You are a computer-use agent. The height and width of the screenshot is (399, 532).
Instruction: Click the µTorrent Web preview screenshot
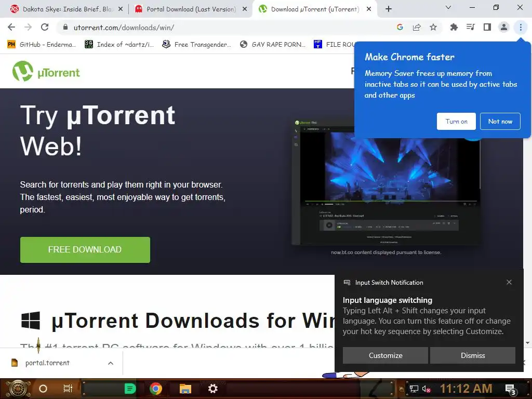point(386,182)
